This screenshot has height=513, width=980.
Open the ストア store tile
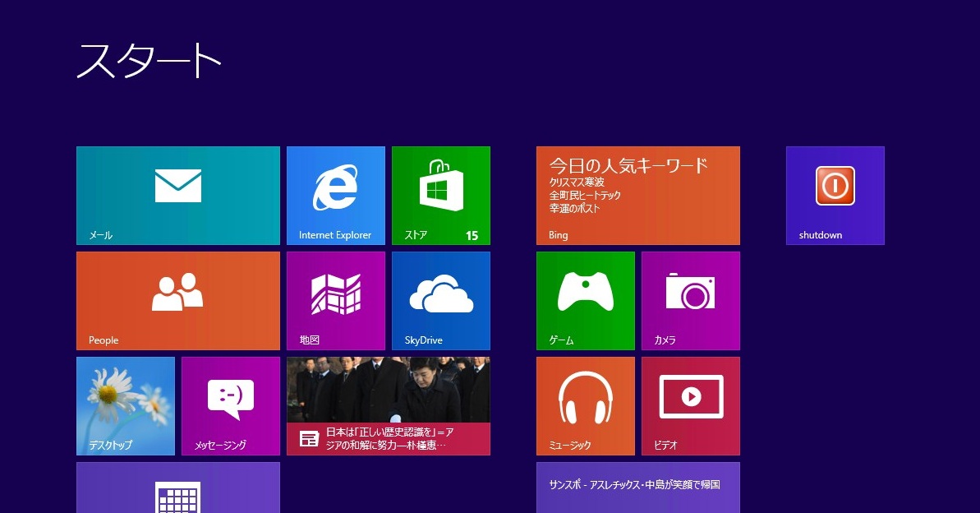click(x=440, y=196)
